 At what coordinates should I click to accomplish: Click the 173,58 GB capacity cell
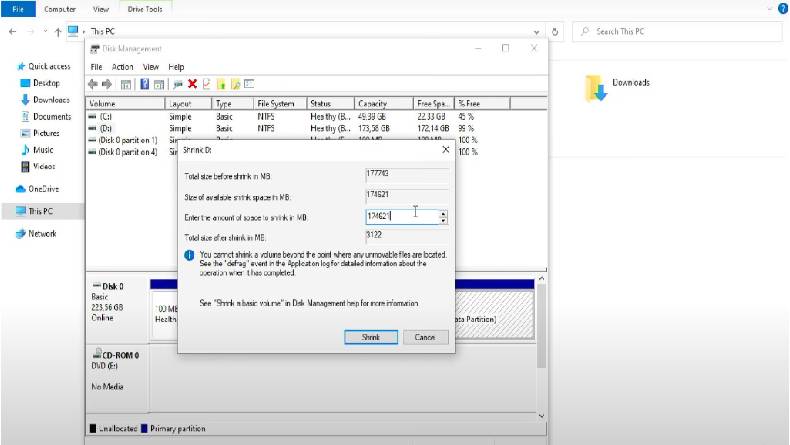point(374,129)
